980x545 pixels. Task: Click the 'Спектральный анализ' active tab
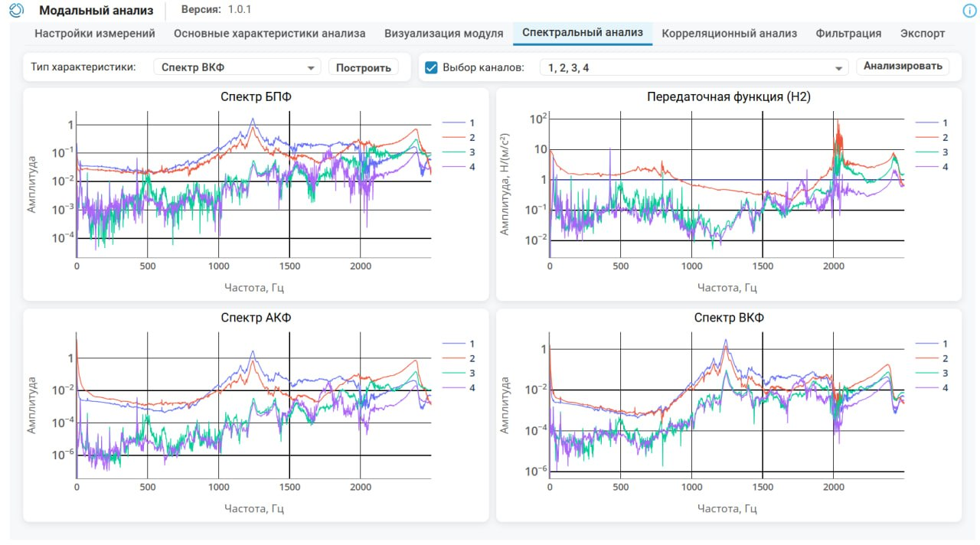[583, 33]
